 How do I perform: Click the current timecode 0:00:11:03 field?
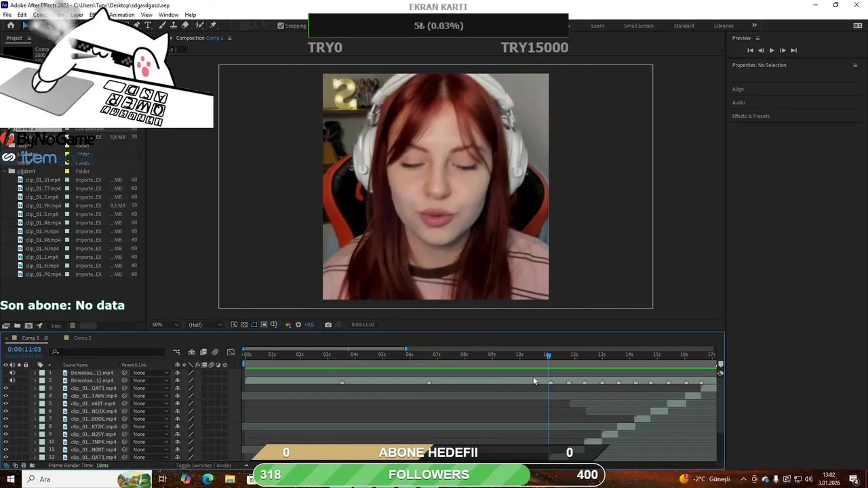24,350
